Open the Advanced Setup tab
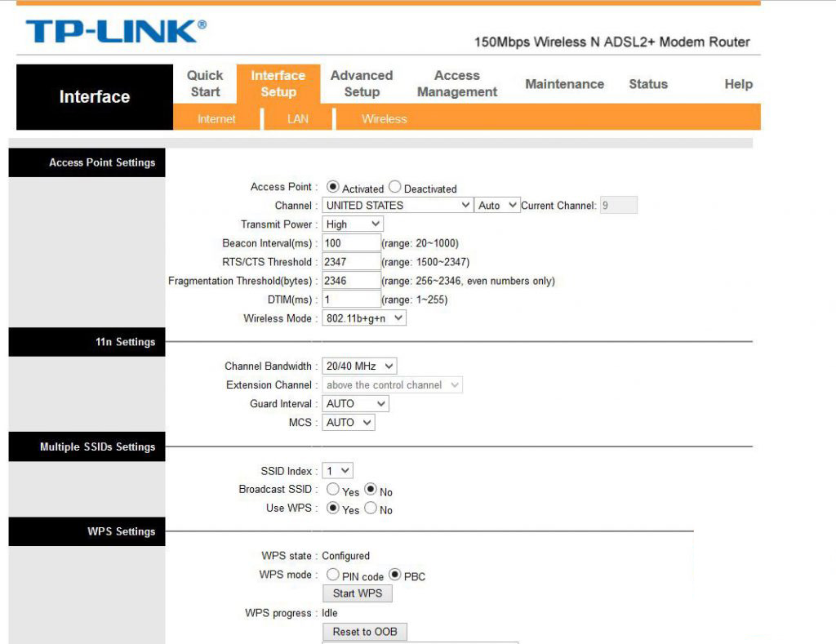Viewport: 836px width, 644px height. 362,83
